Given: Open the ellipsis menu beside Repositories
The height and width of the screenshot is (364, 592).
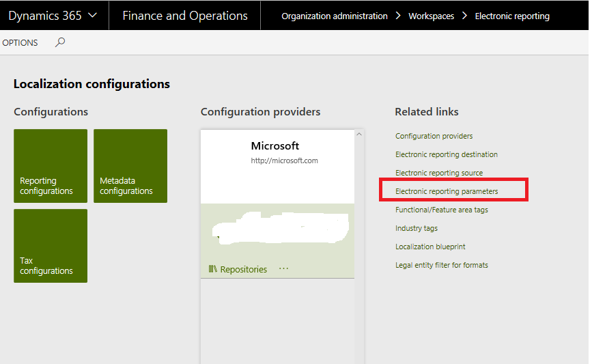Looking at the screenshot, I should tap(283, 269).
